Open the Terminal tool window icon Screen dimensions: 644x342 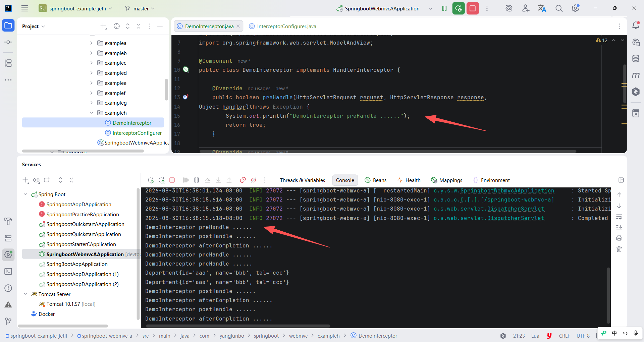pyautogui.click(x=8, y=271)
